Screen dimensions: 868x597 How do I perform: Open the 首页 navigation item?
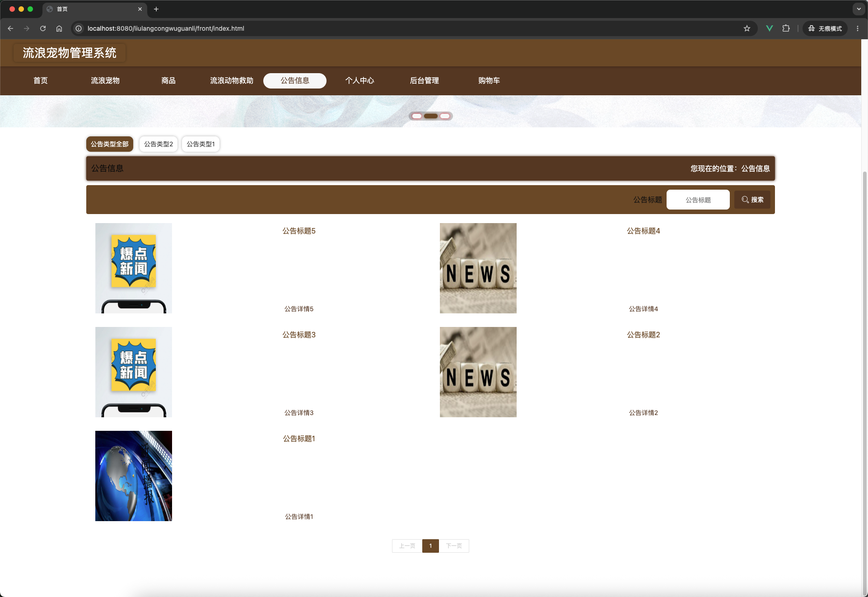point(41,80)
